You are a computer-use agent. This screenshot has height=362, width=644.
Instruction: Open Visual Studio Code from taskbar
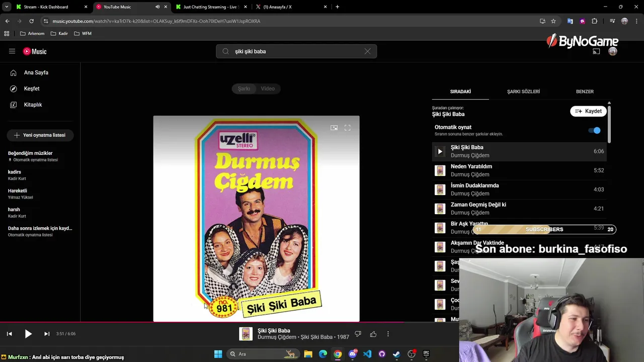[x=367, y=354]
